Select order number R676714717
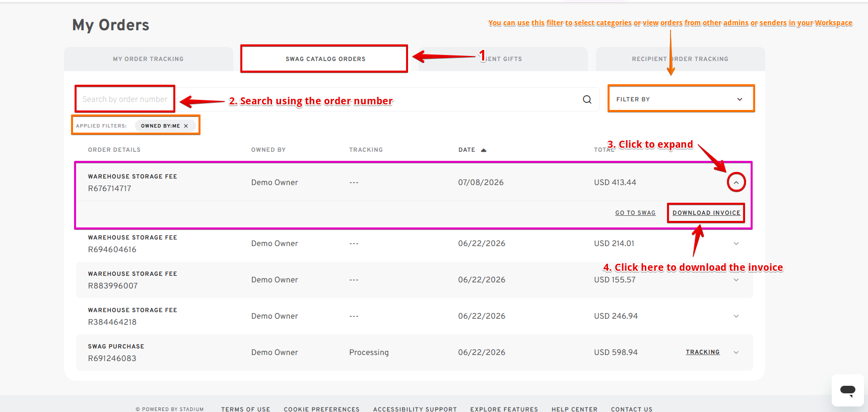The image size is (868, 412). (109, 189)
